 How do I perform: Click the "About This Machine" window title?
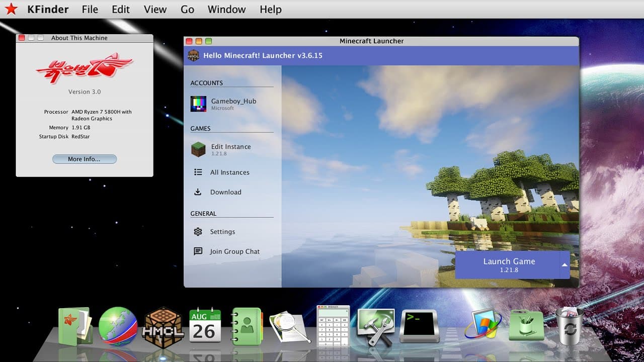79,38
